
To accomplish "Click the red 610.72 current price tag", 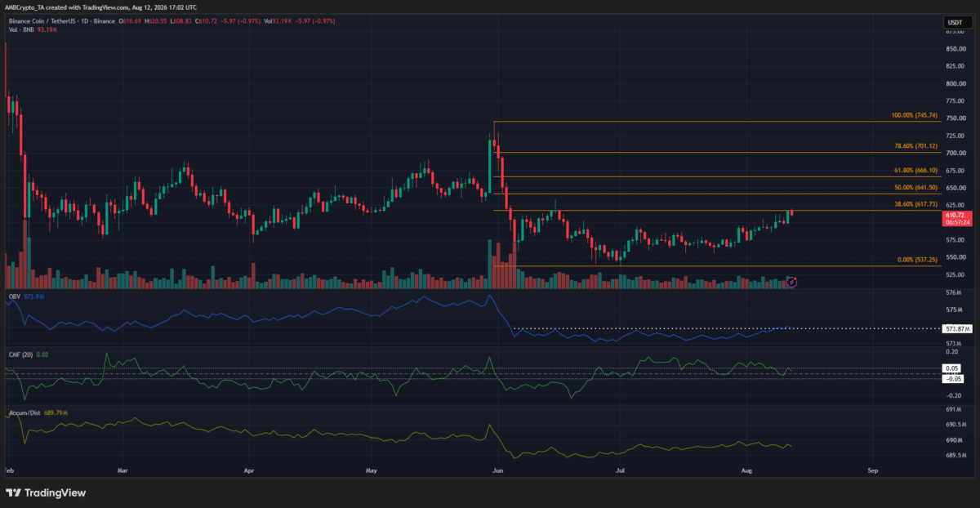I will point(955,217).
